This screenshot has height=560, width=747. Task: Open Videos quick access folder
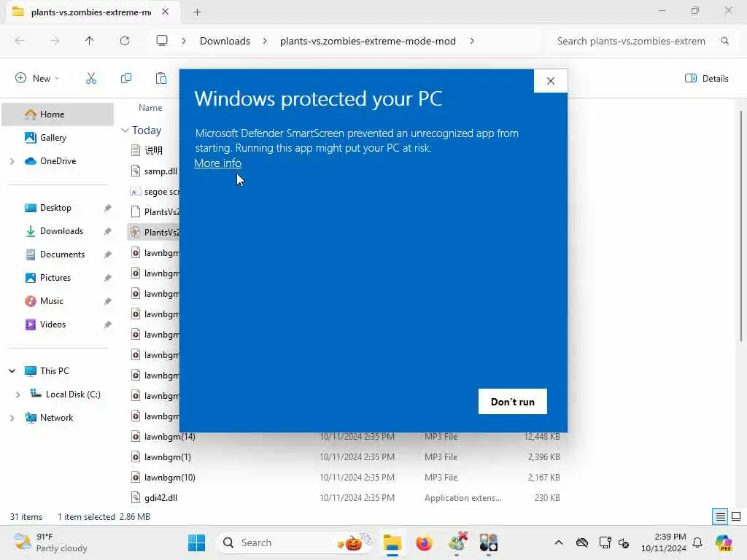tap(53, 324)
